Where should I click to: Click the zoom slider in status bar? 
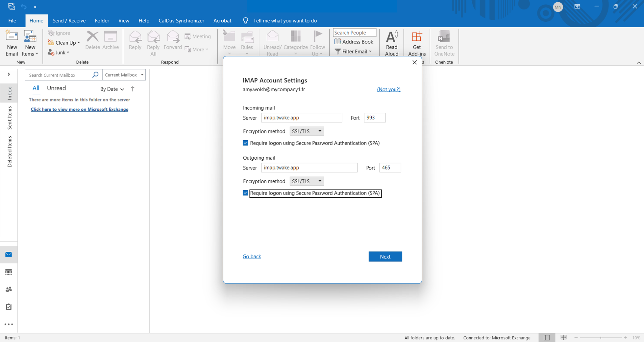point(601,338)
